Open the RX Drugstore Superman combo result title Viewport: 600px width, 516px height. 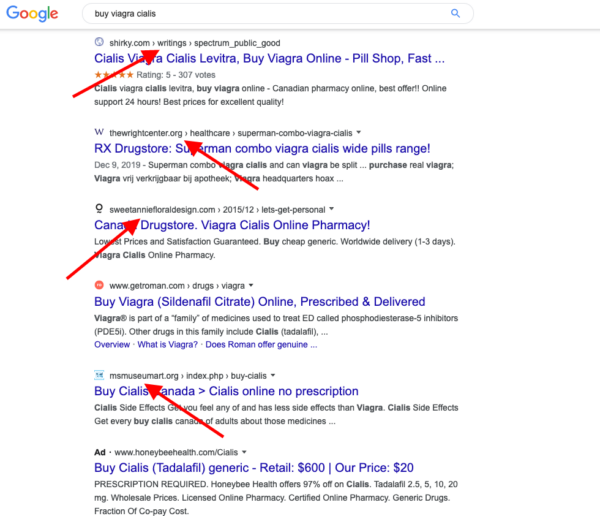click(x=262, y=149)
